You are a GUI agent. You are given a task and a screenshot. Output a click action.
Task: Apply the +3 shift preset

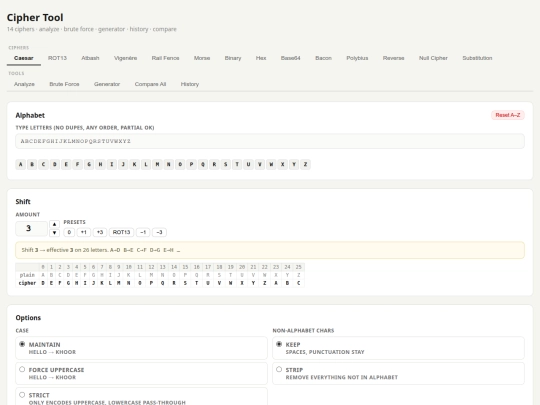click(100, 232)
